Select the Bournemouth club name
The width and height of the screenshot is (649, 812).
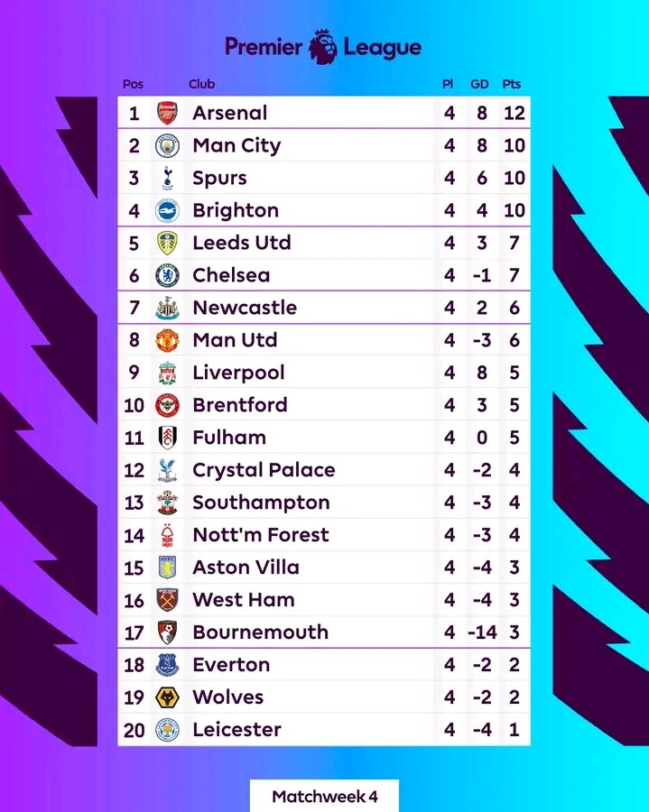[x=260, y=632]
